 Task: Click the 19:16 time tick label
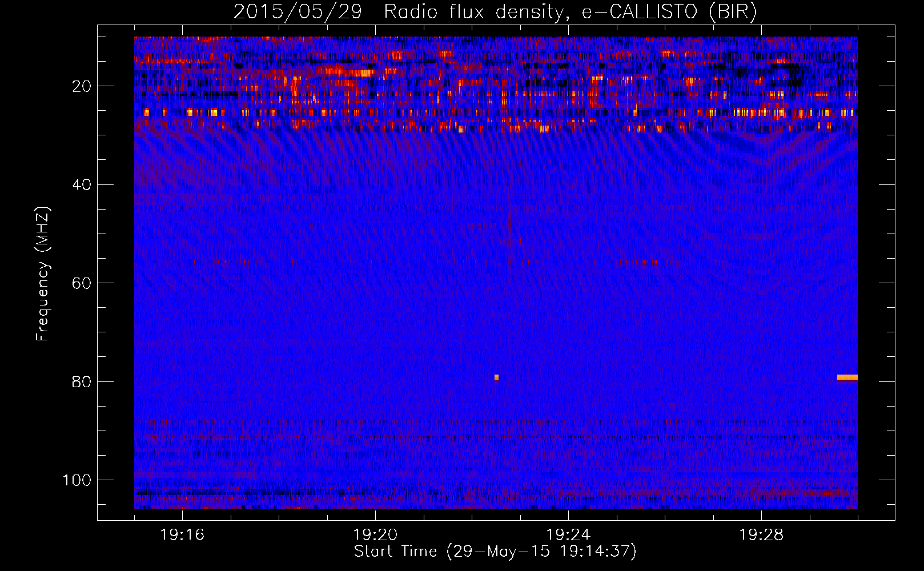pyautogui.click(x=182, y=535)
